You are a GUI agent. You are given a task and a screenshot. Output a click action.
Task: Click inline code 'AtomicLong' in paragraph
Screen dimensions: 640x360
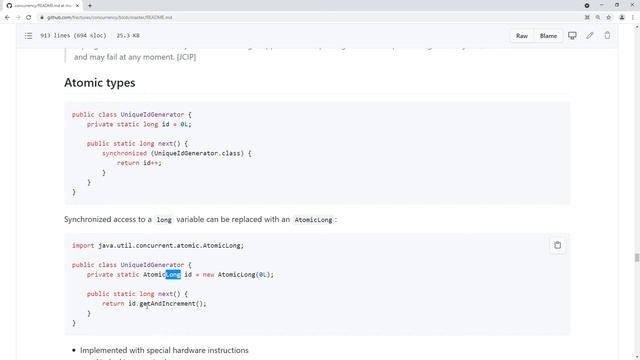[313, 220]
